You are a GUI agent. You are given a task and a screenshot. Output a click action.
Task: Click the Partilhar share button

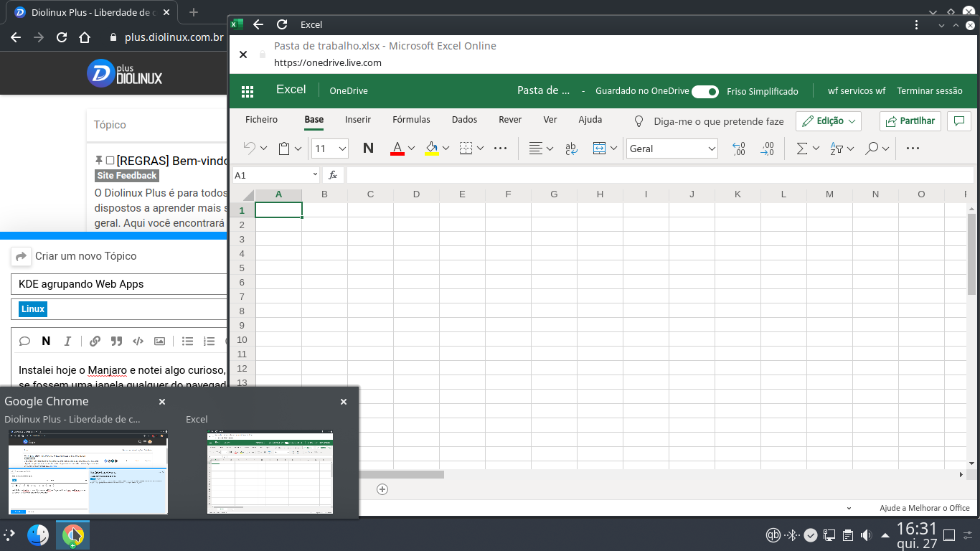pyautogui.click(x=910, y=121)
